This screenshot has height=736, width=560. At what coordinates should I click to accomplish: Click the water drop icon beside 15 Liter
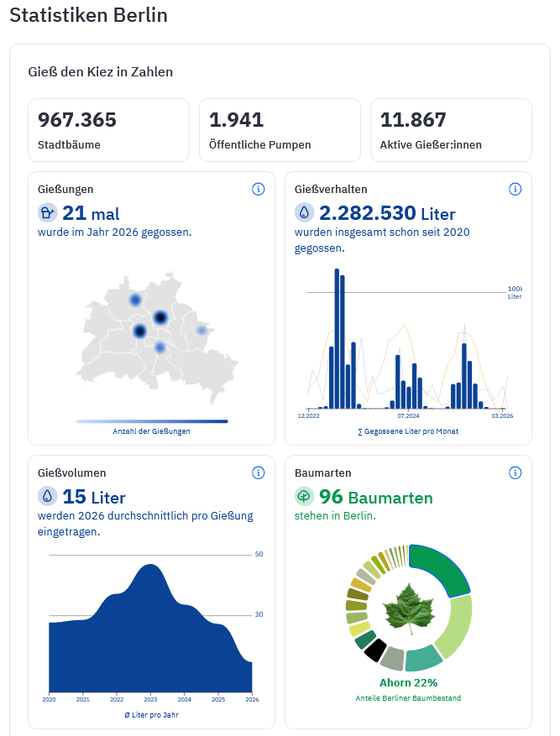(x=48, y=497)
